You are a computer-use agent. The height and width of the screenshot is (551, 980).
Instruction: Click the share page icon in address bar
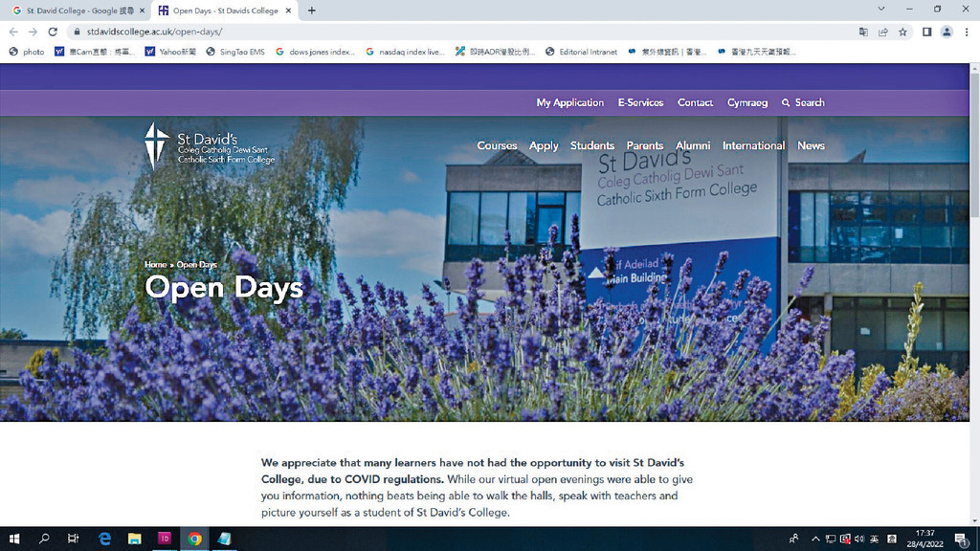tap(883, 32)
